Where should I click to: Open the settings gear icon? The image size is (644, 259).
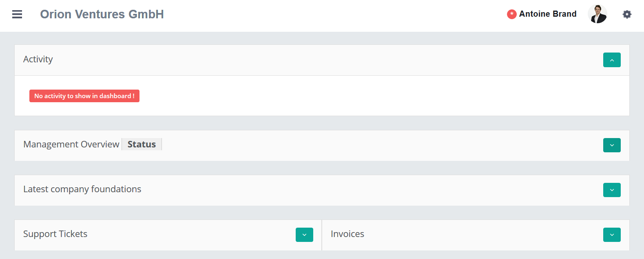(x=627, y=14)
